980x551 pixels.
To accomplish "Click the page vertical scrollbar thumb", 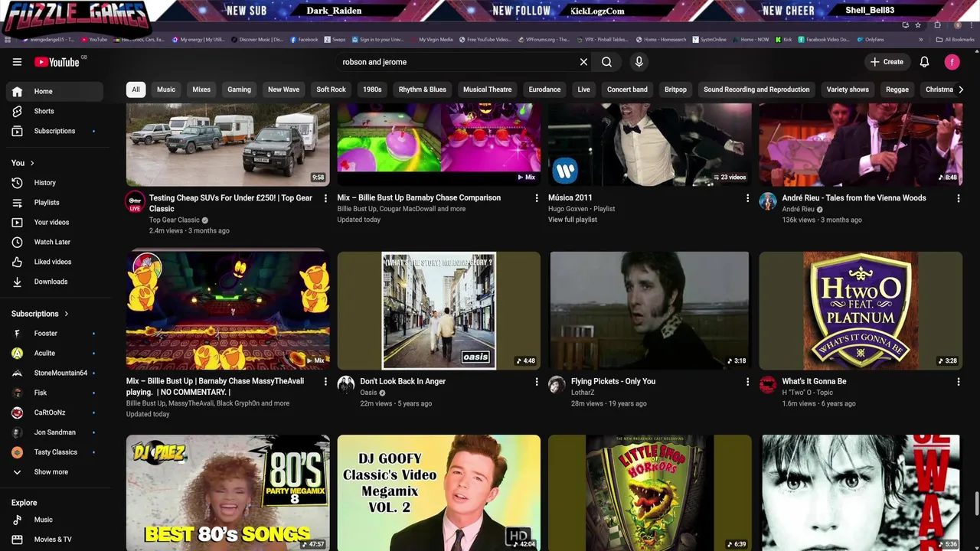I will pyautogui.click(x=977, y=505).
